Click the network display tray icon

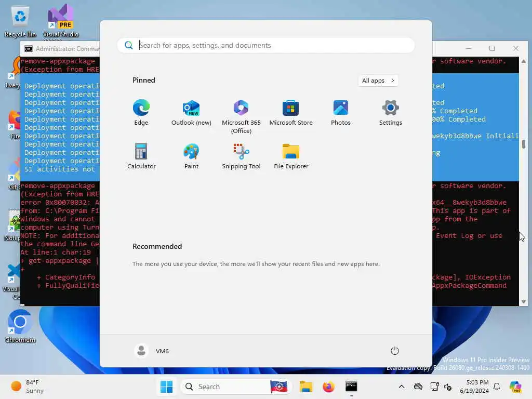[434, 387]
